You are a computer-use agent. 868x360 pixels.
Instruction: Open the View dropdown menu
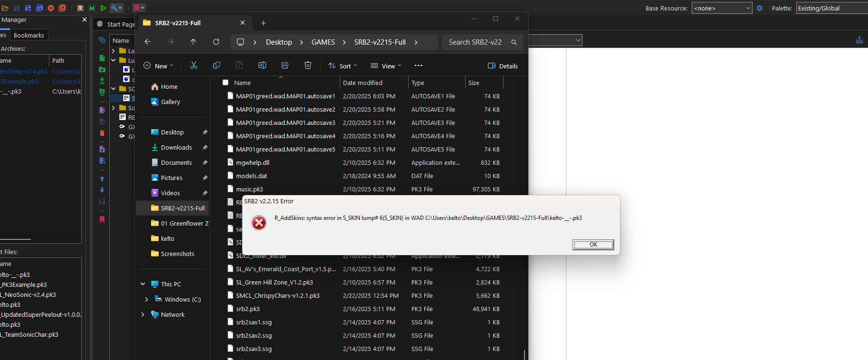click(386, 66)
